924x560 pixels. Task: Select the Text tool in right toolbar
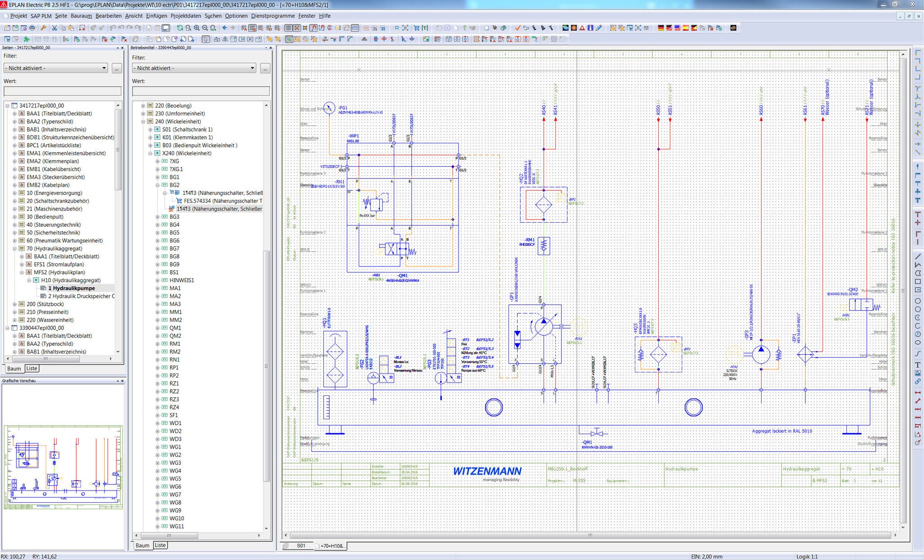coord(918,365)
